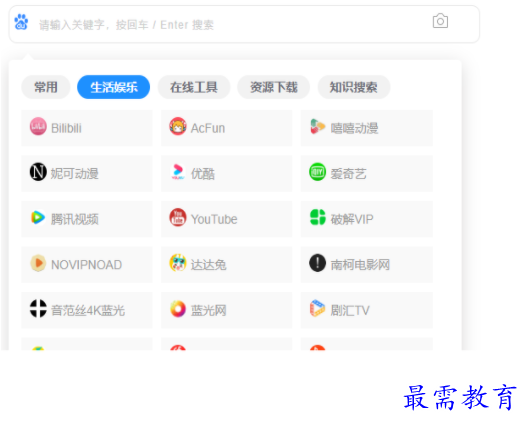Click the Baidu paw search engine icon
Image resolution: width=525 pixels, height=429 pixels.
[x=21, y=22]
